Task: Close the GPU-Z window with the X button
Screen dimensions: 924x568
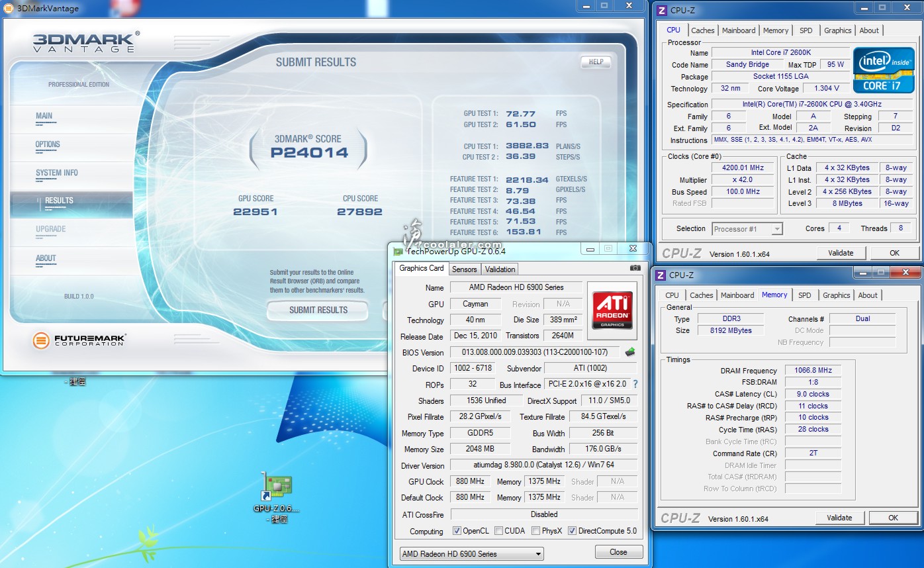Action: 633,248
